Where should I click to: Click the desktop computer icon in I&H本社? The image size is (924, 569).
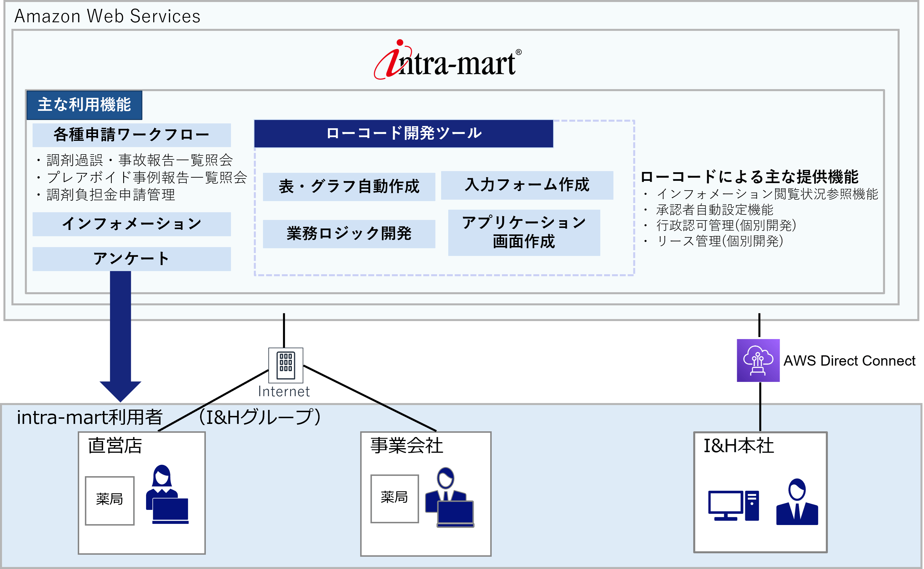(733, 505)
